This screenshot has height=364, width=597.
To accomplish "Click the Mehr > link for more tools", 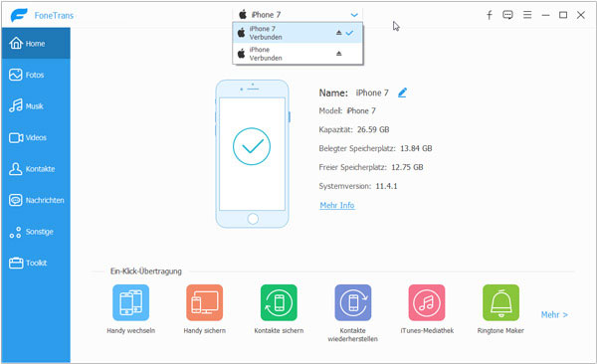I will 554,315.
